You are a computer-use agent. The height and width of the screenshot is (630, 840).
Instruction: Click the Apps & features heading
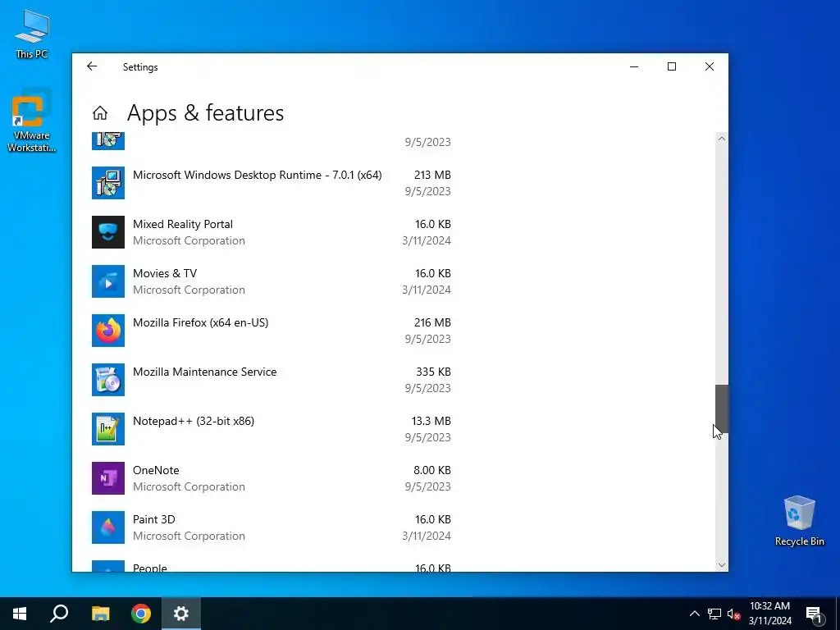point(206,113)
